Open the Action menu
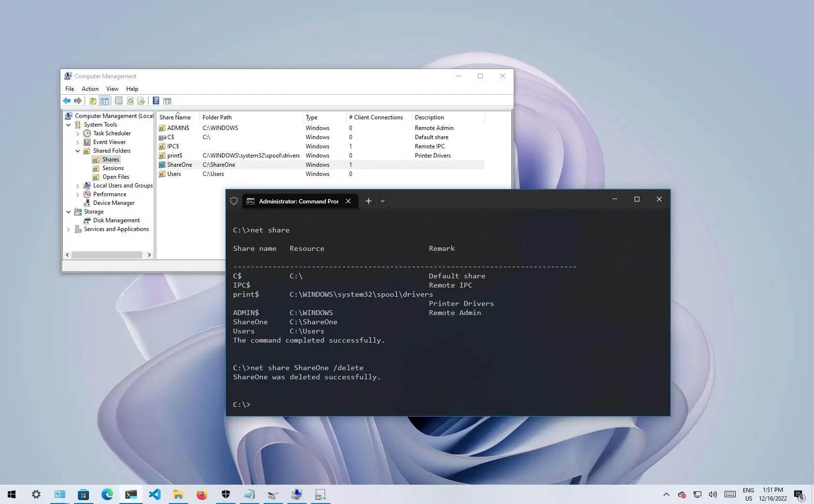814x504 pixels. (90, 88)
